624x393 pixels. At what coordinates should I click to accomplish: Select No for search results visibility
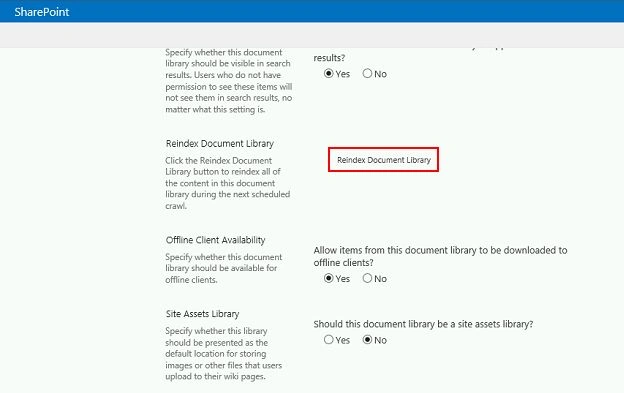coord(367,74)
